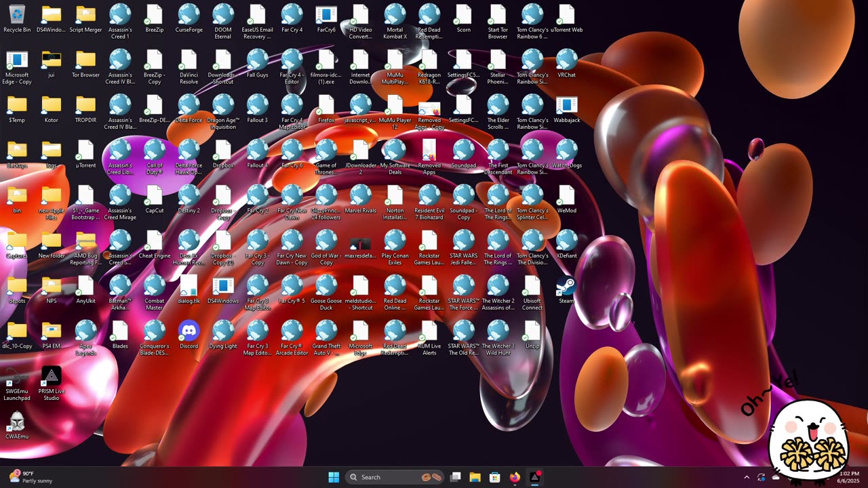Screen dimensions: 868x488
Task: Open Microsoft Store from the taskbar
Action: pyautogui.click(x=495, y=477)
